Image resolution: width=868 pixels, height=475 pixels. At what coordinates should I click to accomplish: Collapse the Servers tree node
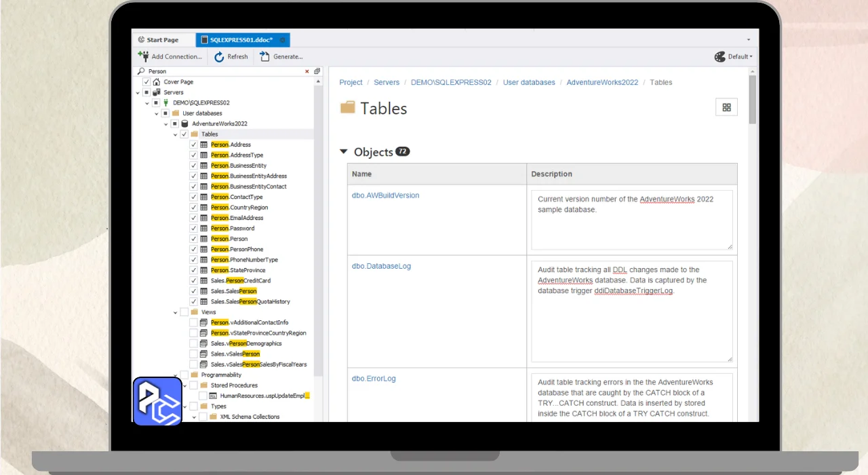click(x=138, y=92)
